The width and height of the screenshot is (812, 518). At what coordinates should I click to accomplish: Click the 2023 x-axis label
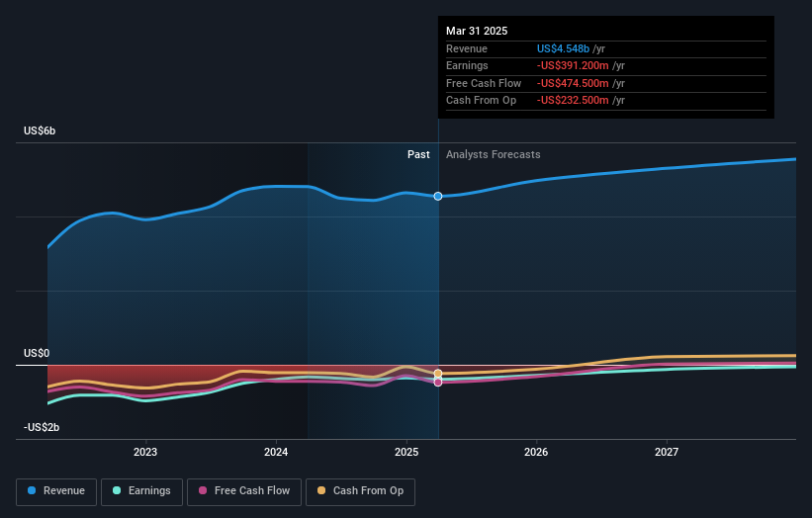point(145,453)
